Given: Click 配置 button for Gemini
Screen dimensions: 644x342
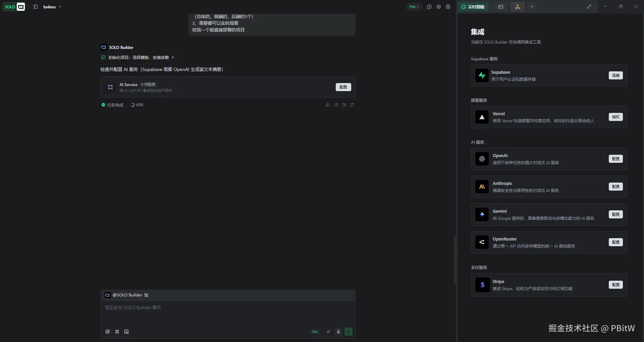Looking at the screenshot, I should click(x=616, y=214).
